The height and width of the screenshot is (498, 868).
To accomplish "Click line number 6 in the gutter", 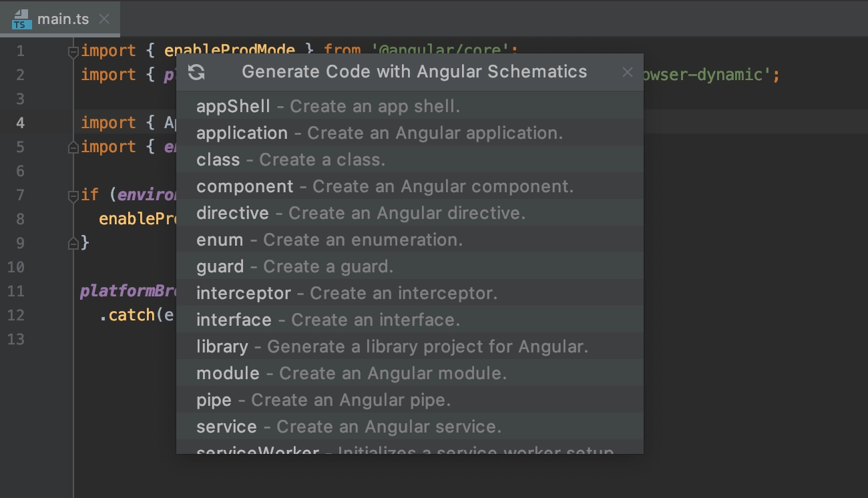I will click(x=20, y=171).
